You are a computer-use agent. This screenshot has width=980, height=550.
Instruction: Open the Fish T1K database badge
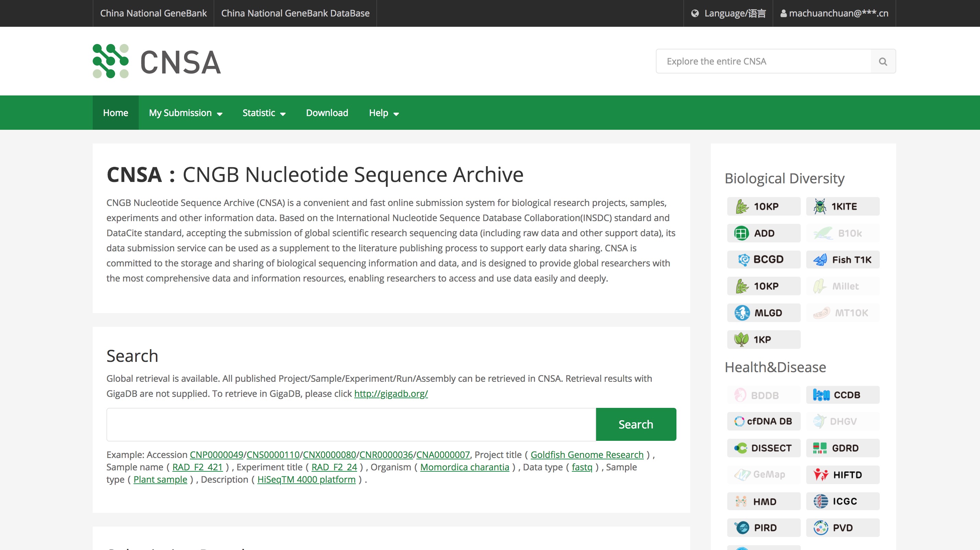click(843, 260)
